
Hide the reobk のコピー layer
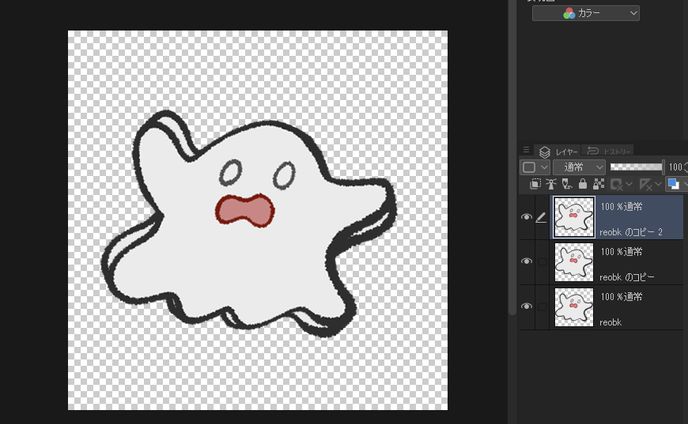click(526, 261)
